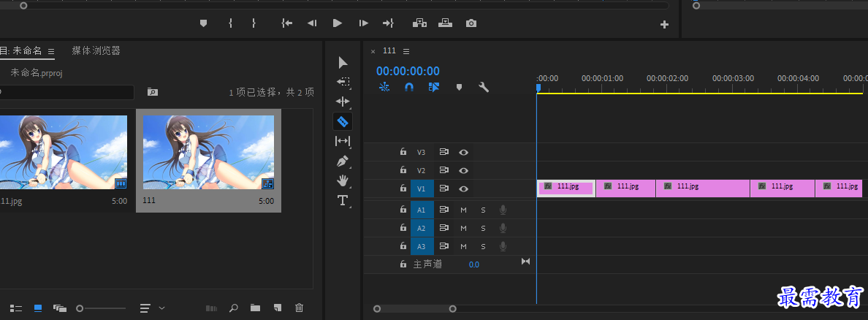Click Automate to Sequence icon
The height and width of the screenshot is (320, 868).
click(211, 308)
